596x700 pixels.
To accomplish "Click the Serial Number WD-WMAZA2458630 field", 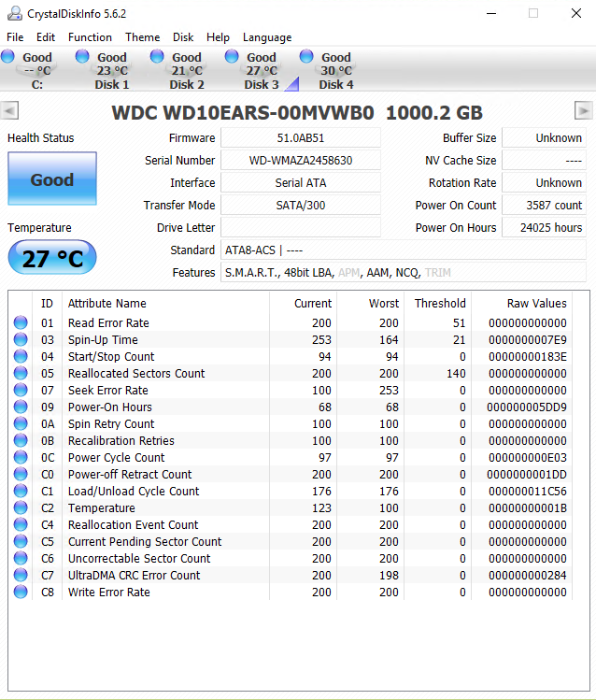I will [x=301, y=160].
